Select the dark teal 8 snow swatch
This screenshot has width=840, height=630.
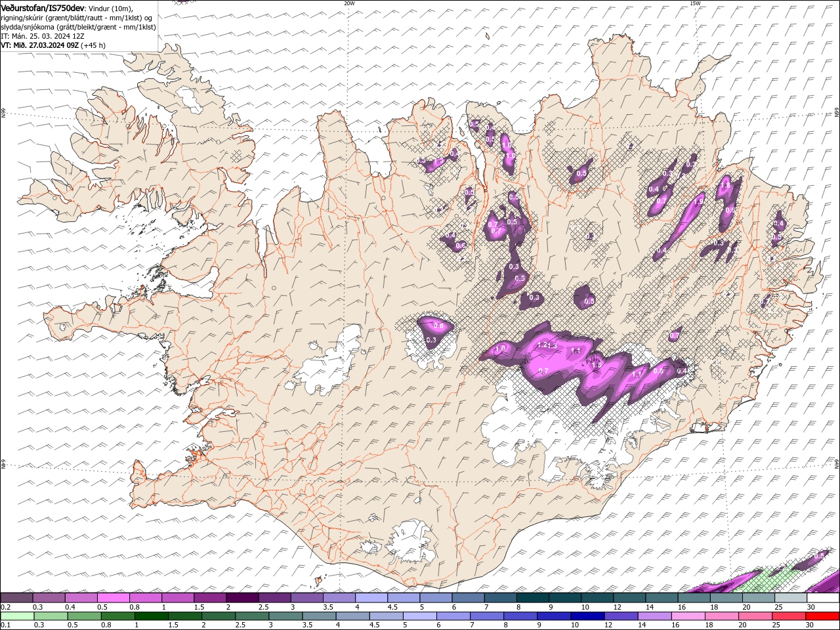tap(533, 598)
